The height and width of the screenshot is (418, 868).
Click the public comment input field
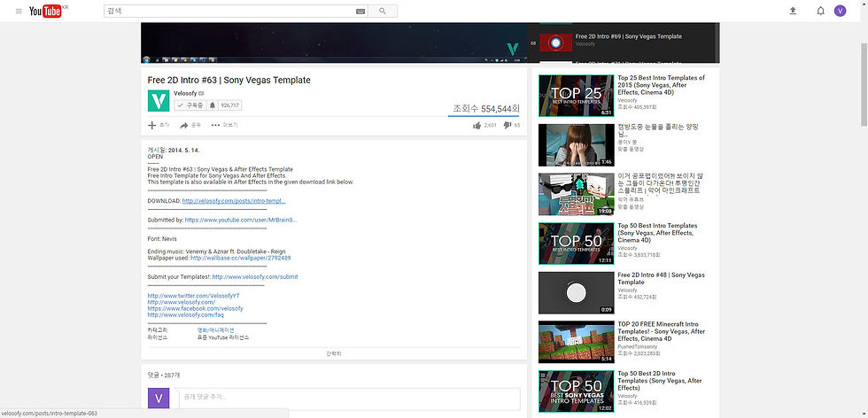[x=349, y=398]
